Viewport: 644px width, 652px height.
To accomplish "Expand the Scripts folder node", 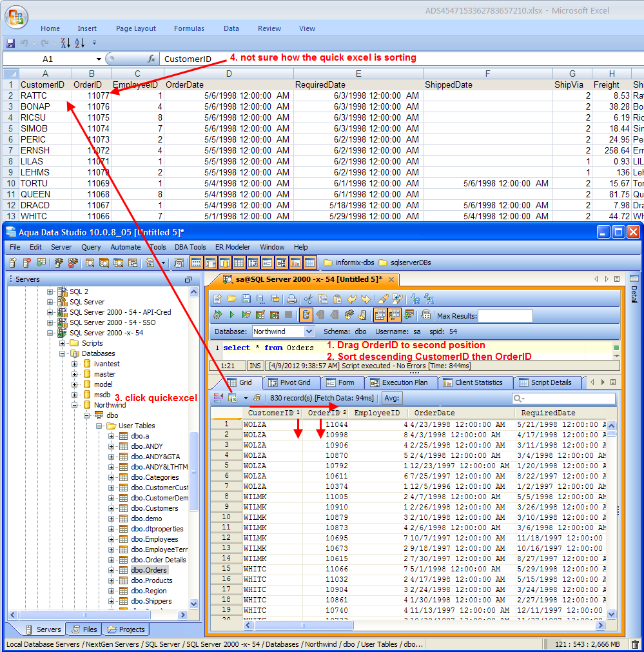I will (63, 343).
